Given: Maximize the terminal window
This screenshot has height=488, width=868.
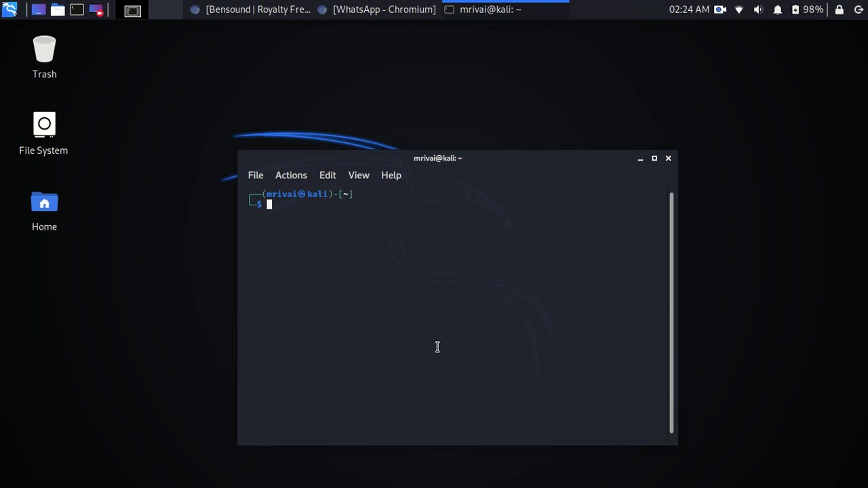Looking at the screenshot, I should pos(654,158).
